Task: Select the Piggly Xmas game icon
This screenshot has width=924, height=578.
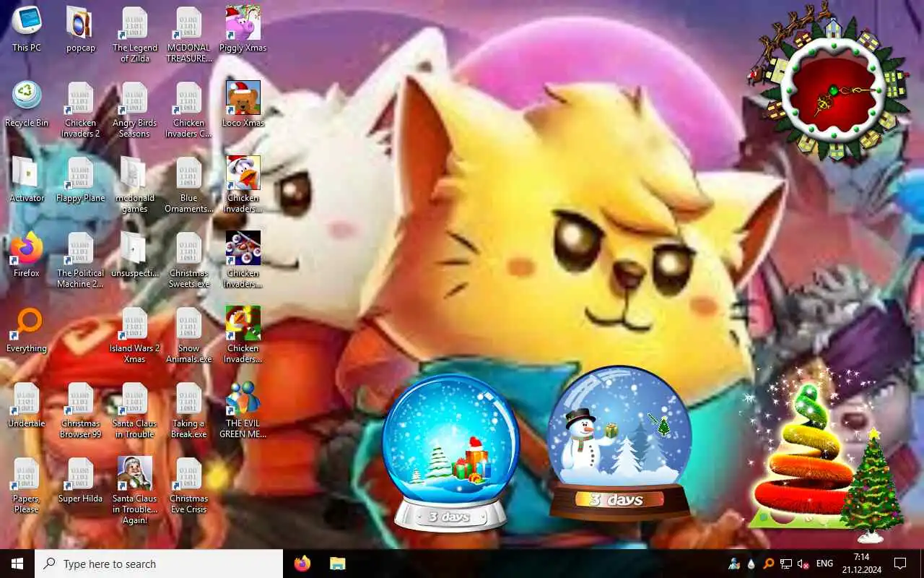Action: click(243, 30)
